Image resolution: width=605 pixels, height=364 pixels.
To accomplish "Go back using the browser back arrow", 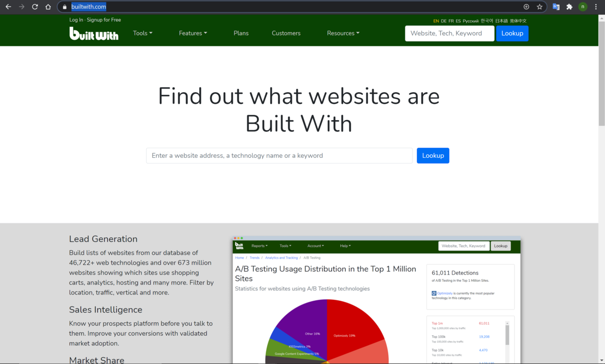I will coord(8,7).
